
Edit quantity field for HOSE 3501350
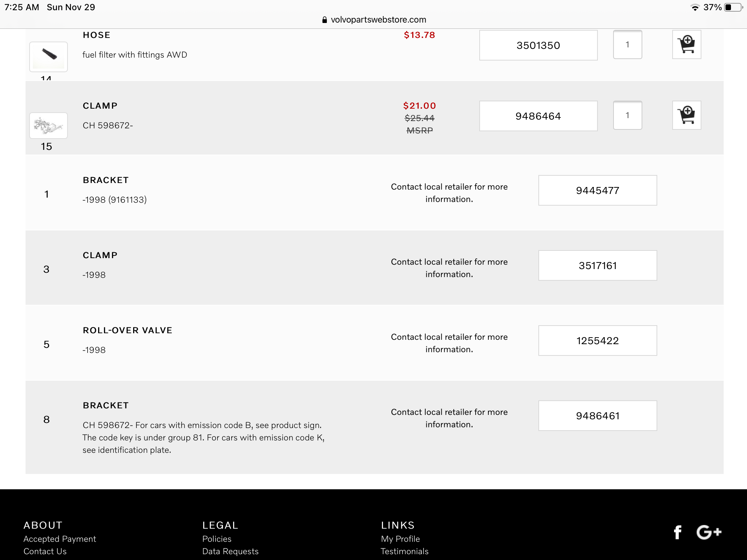pos(627,45)
